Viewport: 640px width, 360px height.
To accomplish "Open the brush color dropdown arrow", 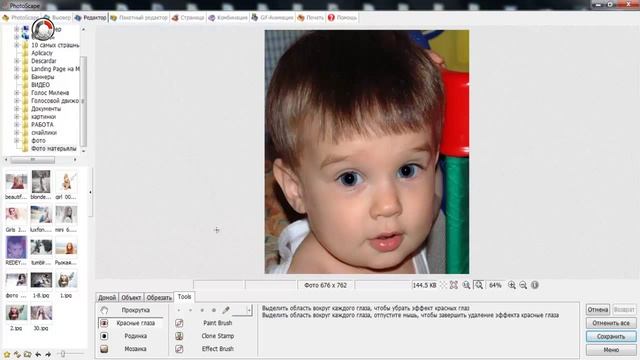I will (249, 310).
